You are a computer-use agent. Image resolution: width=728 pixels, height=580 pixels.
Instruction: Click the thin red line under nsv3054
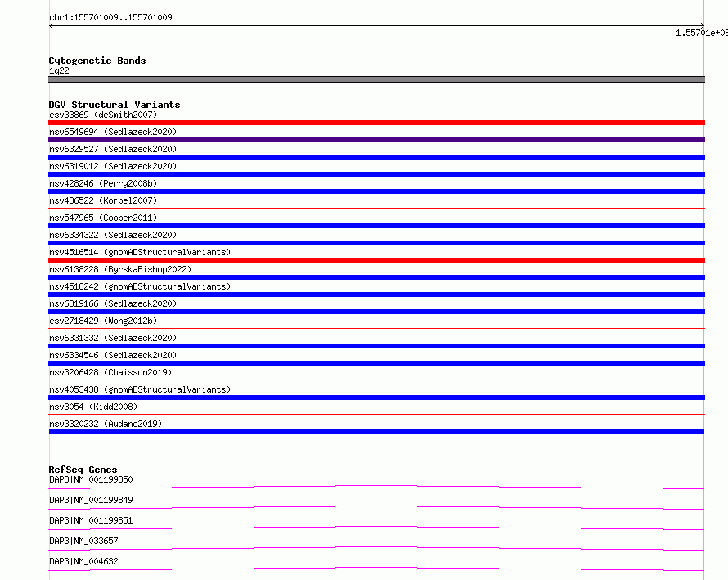point(376,414)
